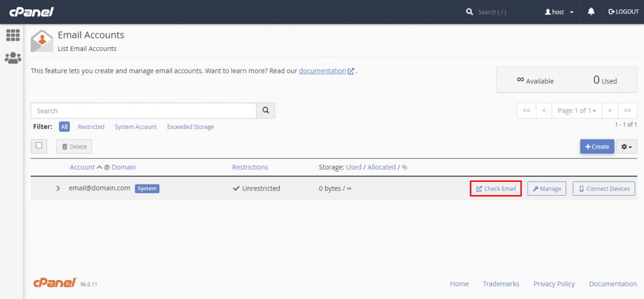Click the cPanel logo in header
Screen dimensions: 644x299
[x=31, y=12]
